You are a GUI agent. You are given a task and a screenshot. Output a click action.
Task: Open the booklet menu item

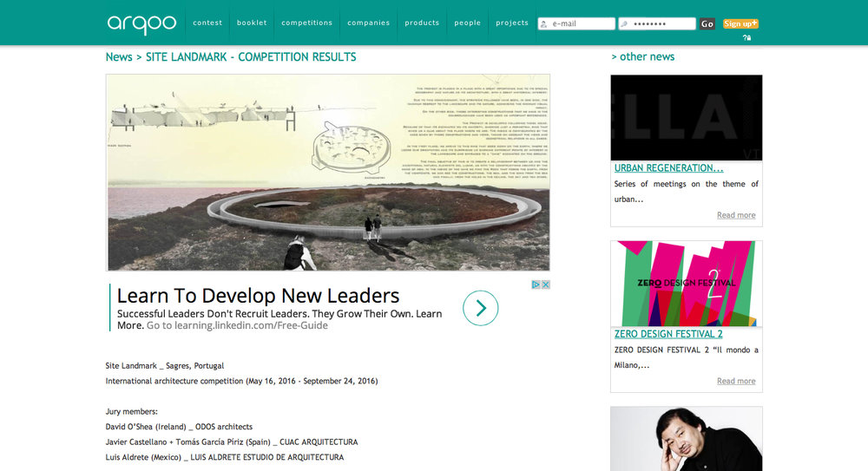[252, 23]
